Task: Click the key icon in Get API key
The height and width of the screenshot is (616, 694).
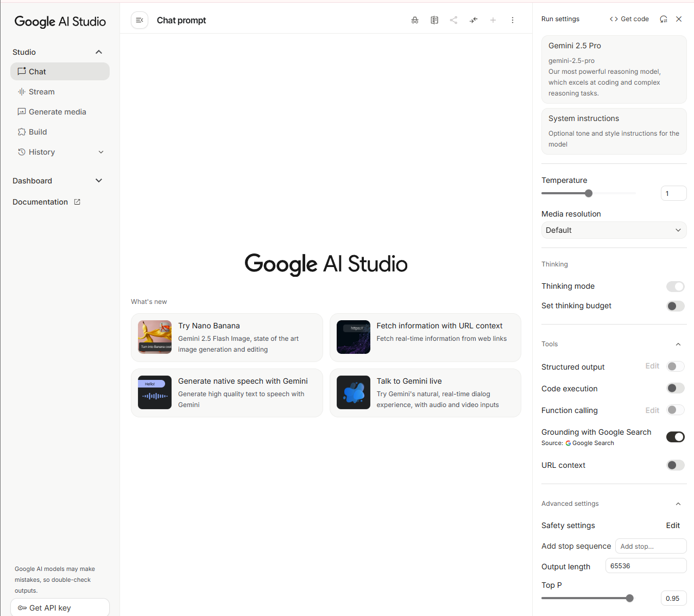Action: pos(22,608)
